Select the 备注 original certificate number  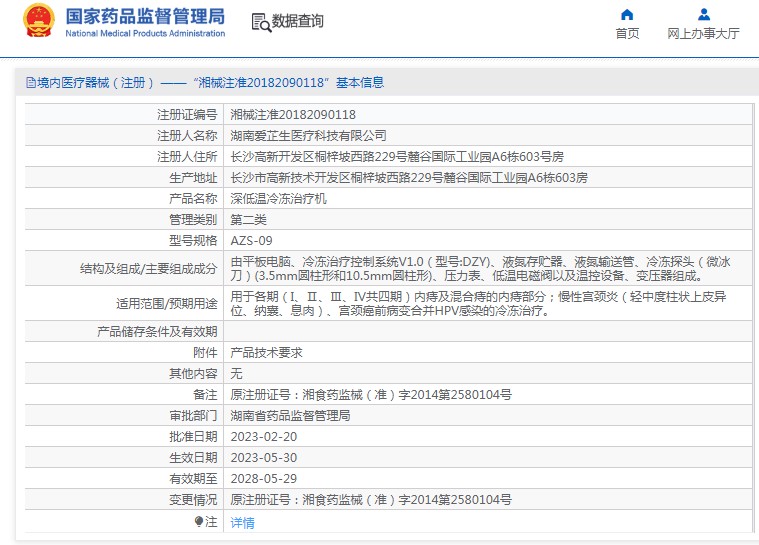tap(371, 394)
